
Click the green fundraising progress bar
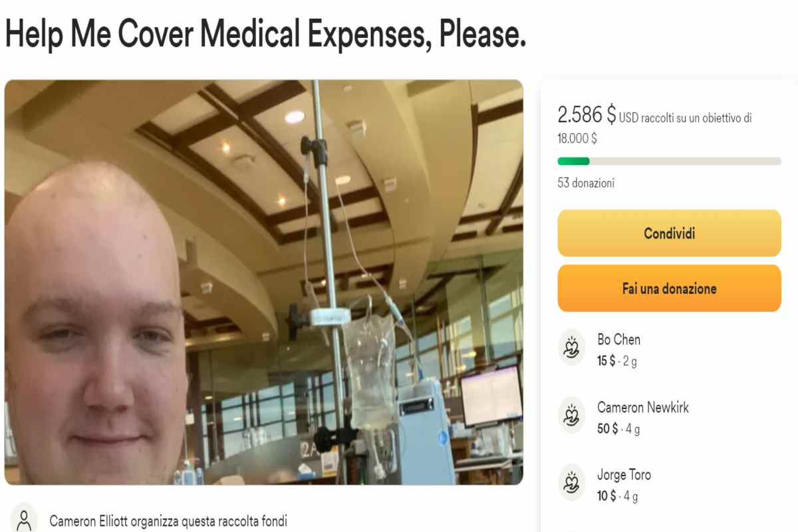click(x=669, y=161)
